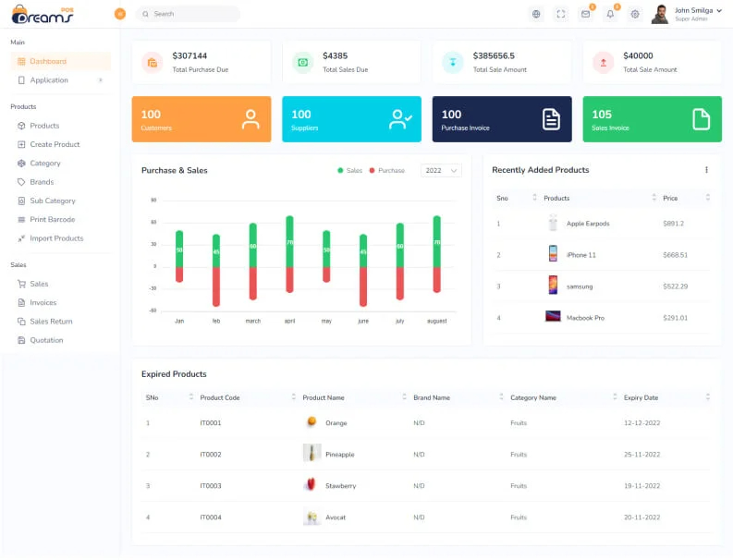Click Sales Invoice file icon on green card
Viewport: 733px width, 560px height.
[702, 119]
